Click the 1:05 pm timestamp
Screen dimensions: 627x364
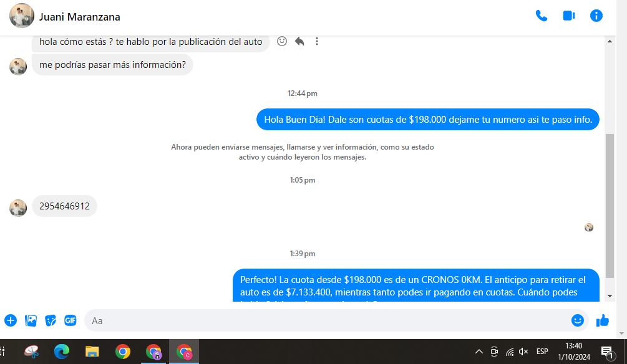click(x=303, y=180)
